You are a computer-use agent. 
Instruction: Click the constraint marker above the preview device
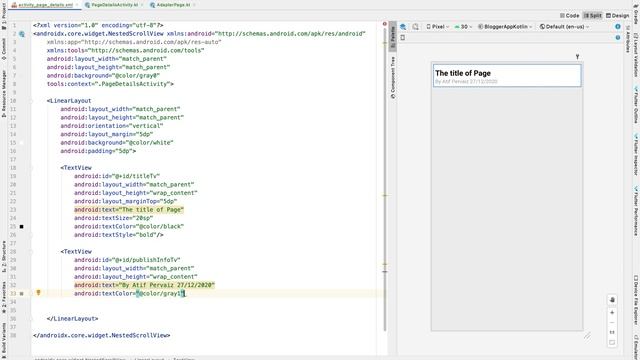[577, 57]
